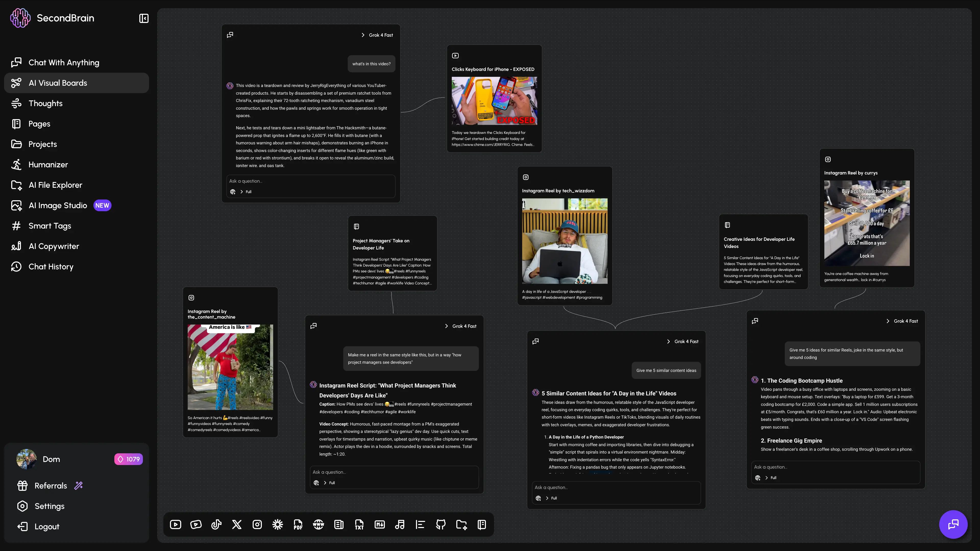The image size is (980, 551).
Task: Collapse the sidebar with the panel toggle icon
Action: pos(144,18)
